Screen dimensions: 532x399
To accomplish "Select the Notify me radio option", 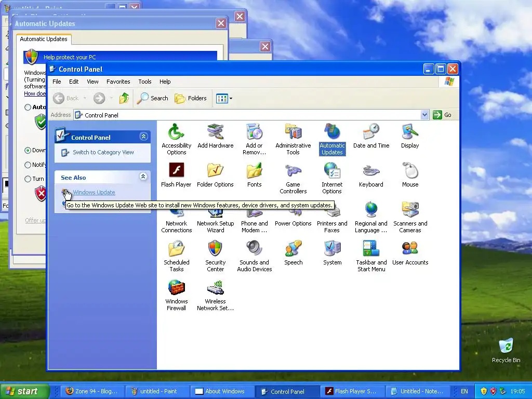I will click(28, 165).
